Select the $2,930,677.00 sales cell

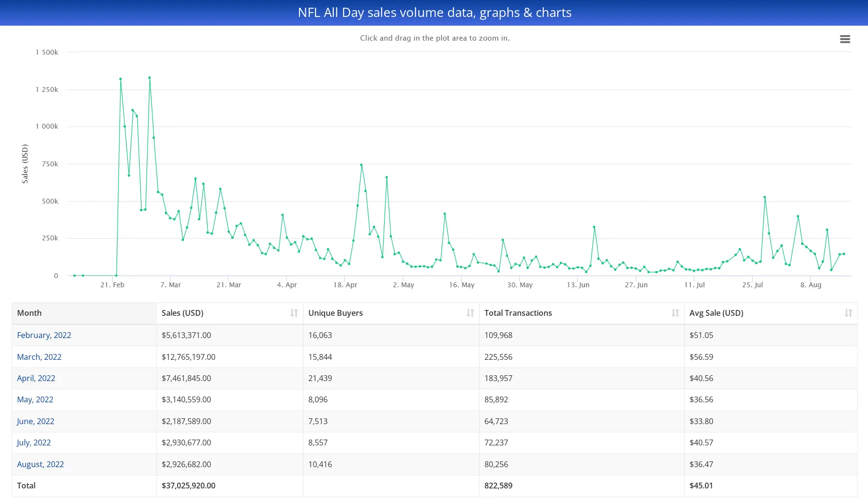click(x=230, y=442)
